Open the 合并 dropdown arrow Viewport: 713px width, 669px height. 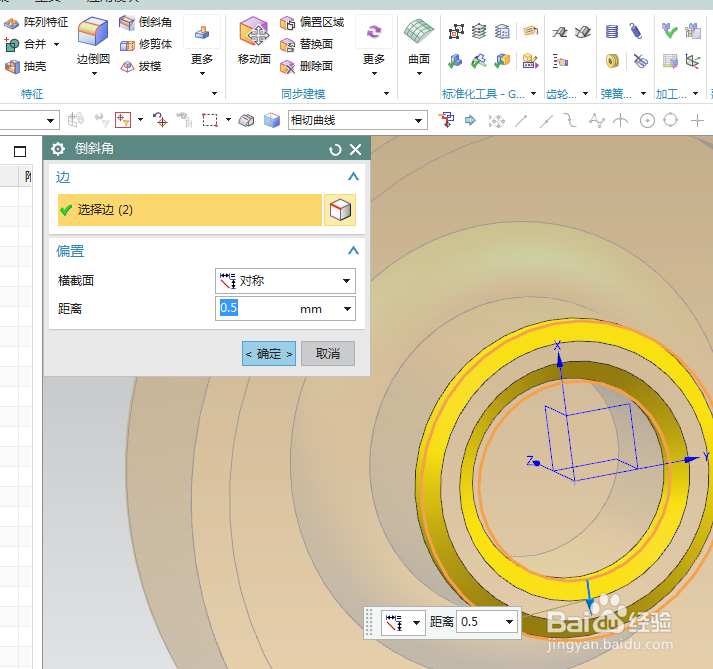[x=57, y=45]
